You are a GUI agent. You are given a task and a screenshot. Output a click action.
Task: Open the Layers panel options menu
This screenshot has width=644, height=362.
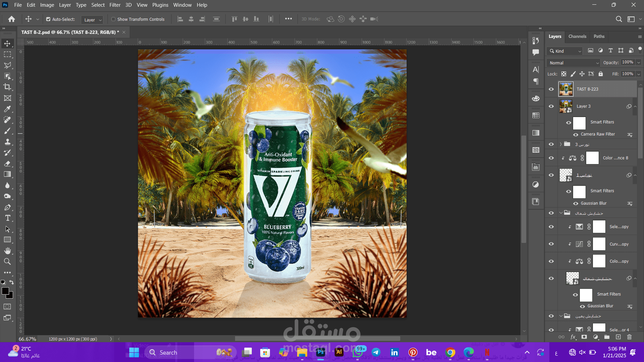pyautogui.click(x=640, y=37)
